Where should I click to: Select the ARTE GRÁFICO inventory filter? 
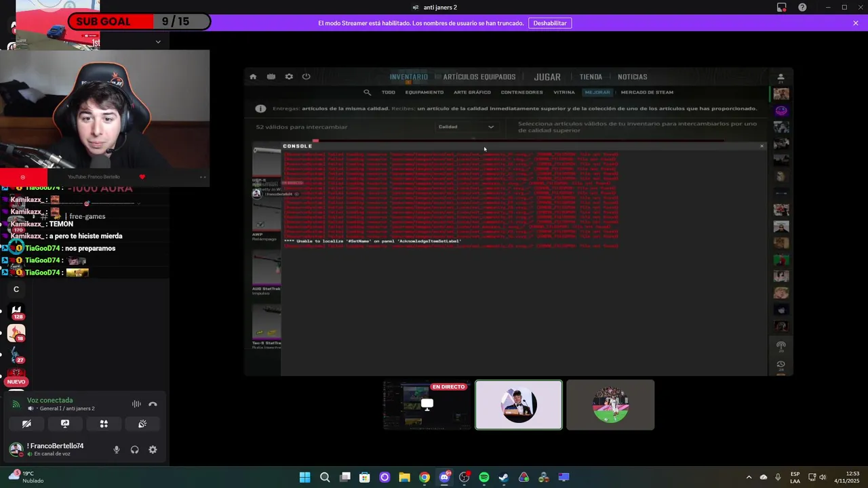pyautogui.click(x=472, y=92)
